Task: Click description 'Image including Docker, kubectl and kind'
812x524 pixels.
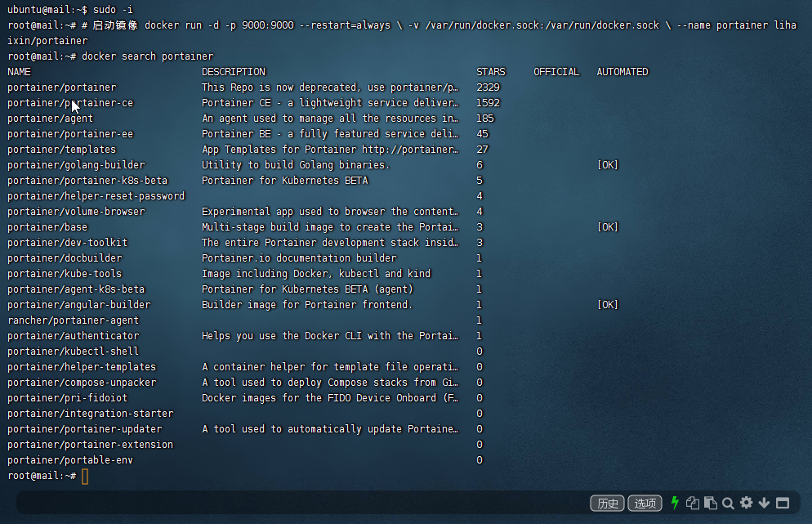Action: 316,274
